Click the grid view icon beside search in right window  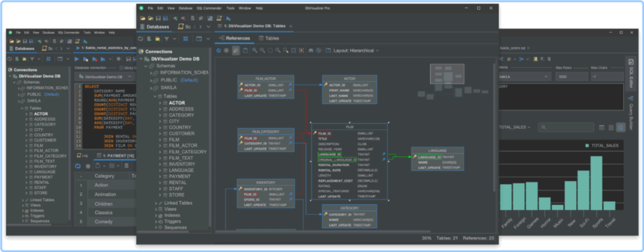coord(602,128)
